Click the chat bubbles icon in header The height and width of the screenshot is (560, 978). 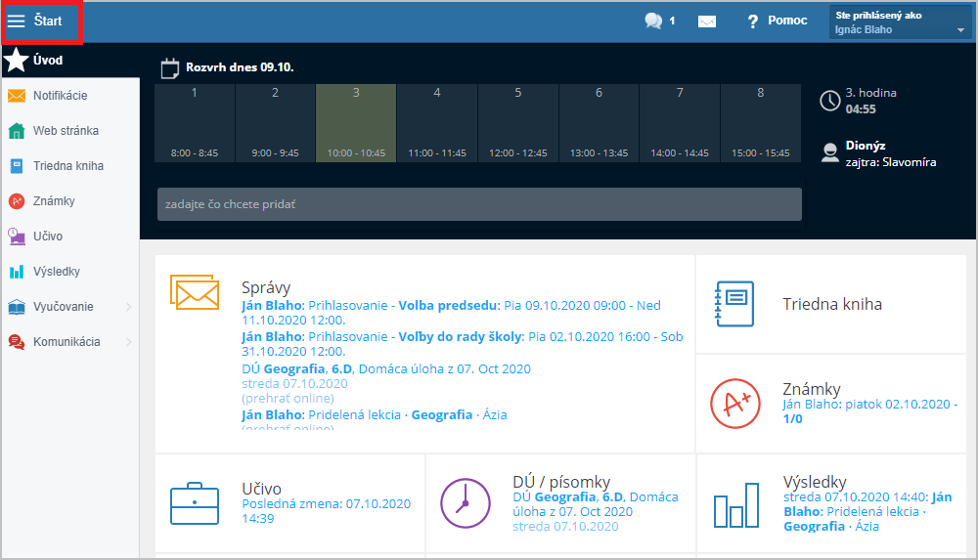(x=653, y=21)
